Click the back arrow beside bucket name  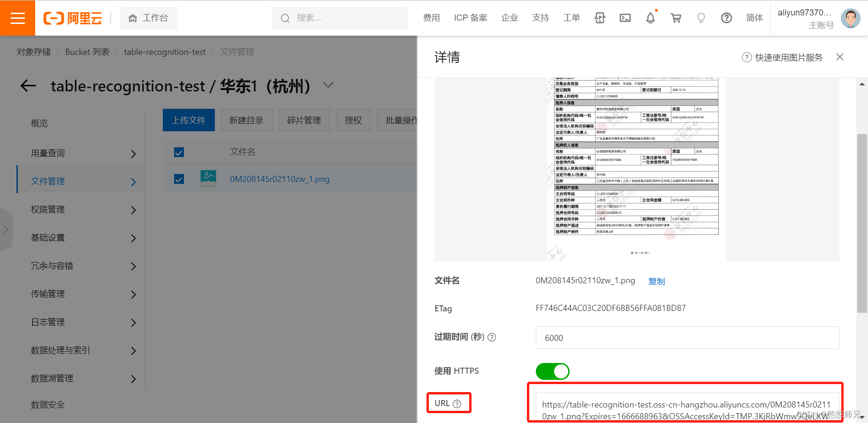(x=28, y=85)
